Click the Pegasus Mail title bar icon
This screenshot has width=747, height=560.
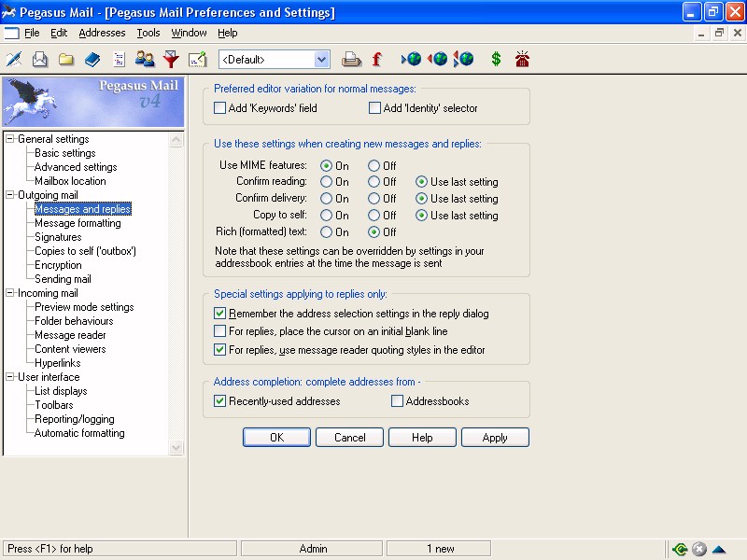click(8, 12)
